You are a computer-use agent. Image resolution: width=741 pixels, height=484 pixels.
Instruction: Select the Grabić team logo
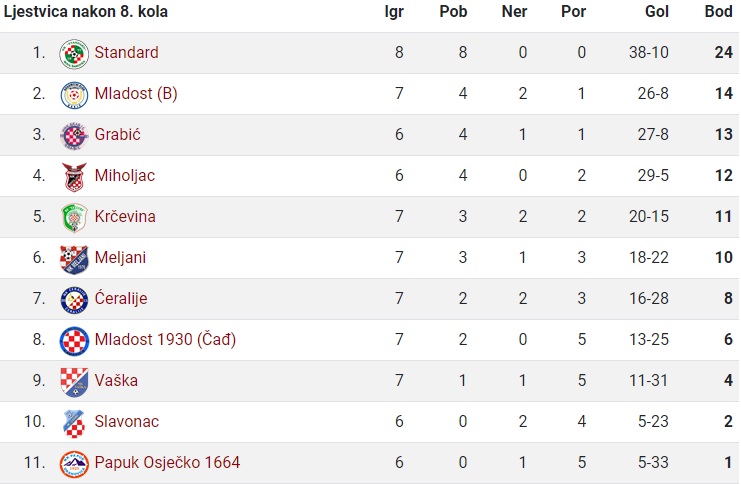[x=74, y=136]
